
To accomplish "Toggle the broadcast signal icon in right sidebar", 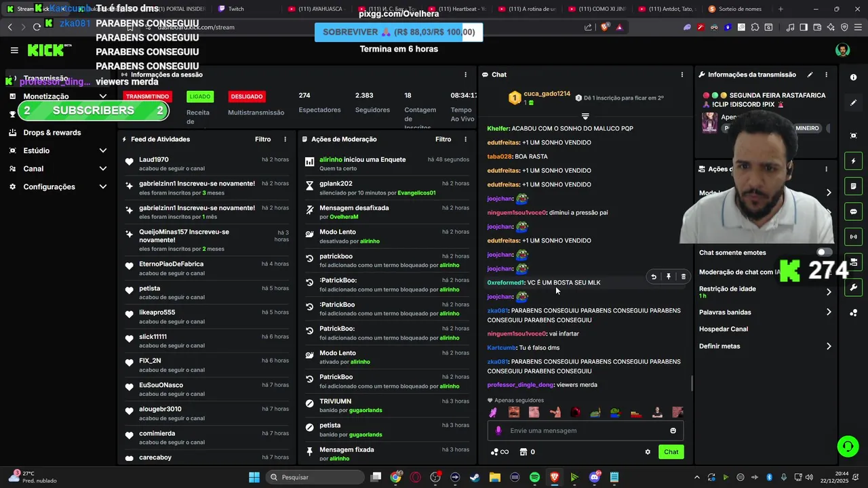I will (x=853, y=237).
